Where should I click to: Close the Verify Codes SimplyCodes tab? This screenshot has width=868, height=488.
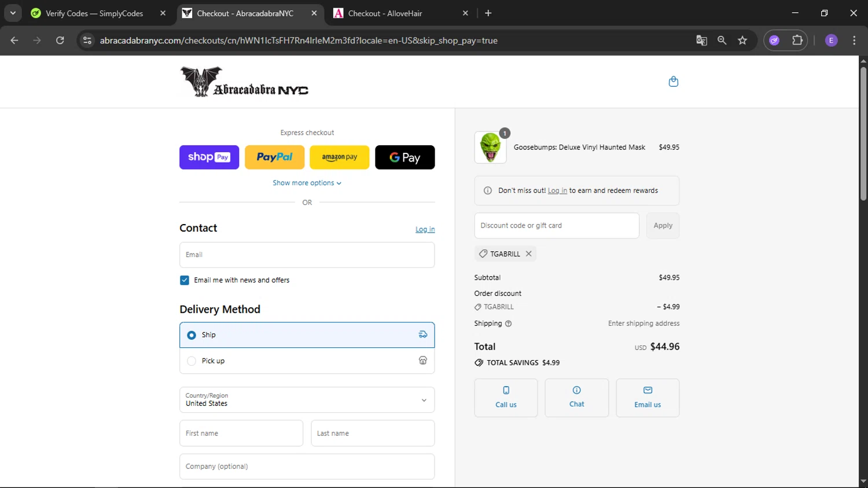[x=163, y=13]
